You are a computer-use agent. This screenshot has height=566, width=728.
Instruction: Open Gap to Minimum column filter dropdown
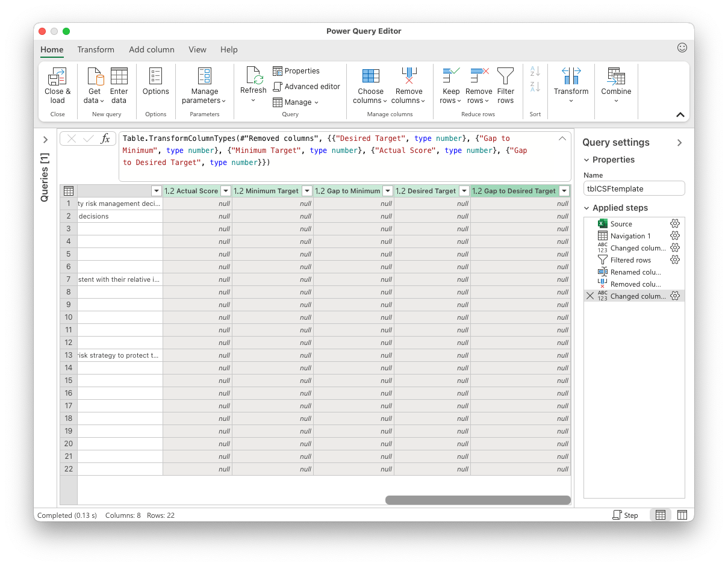pyautogui.click(x=388, y=191)
